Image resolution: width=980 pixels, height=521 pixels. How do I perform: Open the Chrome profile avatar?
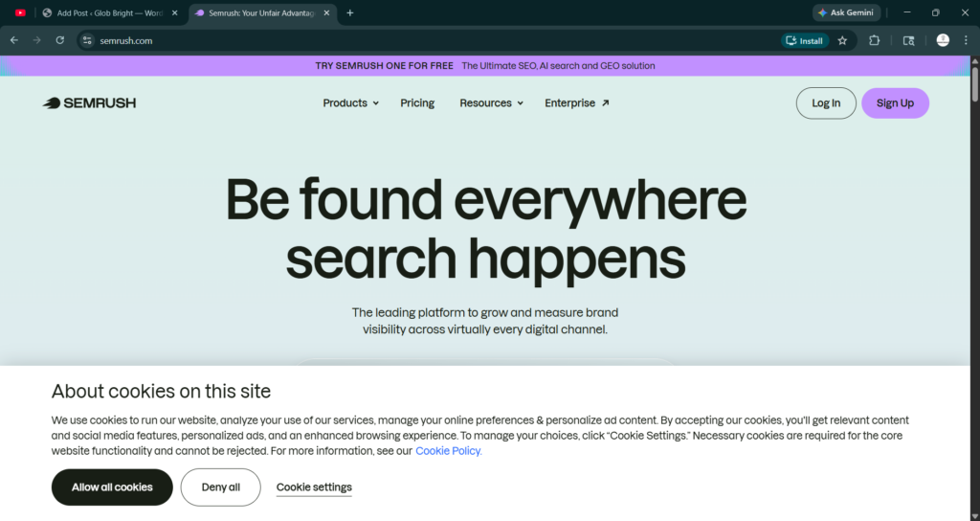(943, 40)
